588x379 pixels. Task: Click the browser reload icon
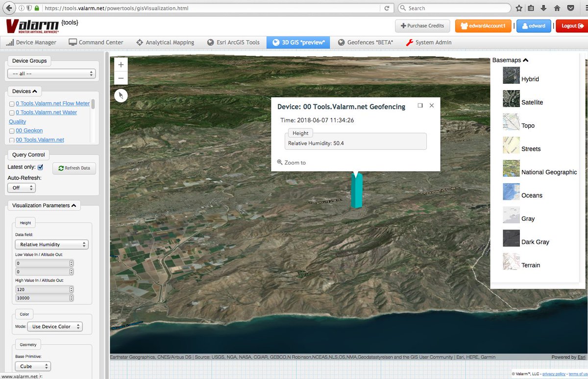point(387,8)
